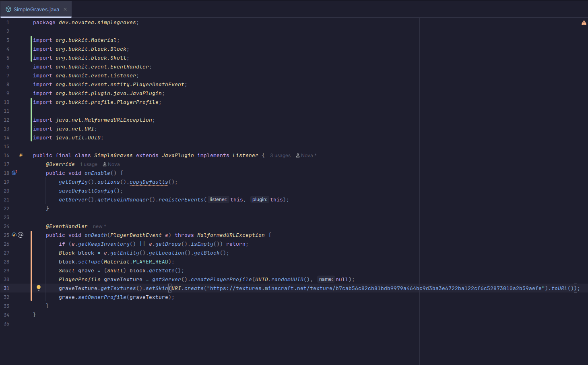Click the plugin gutter icon beside the SimpleGraves class
This screenshot has height=365, width=588.
click(21, 155)
